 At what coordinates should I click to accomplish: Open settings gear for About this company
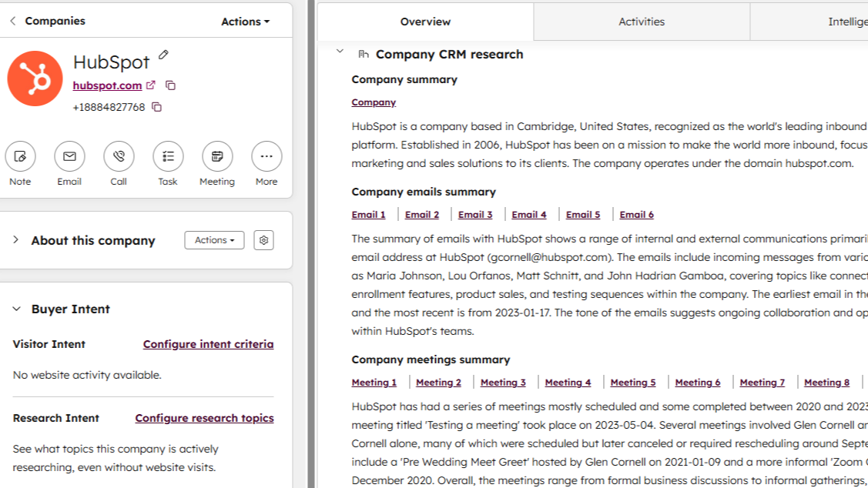tap(263, 240)
